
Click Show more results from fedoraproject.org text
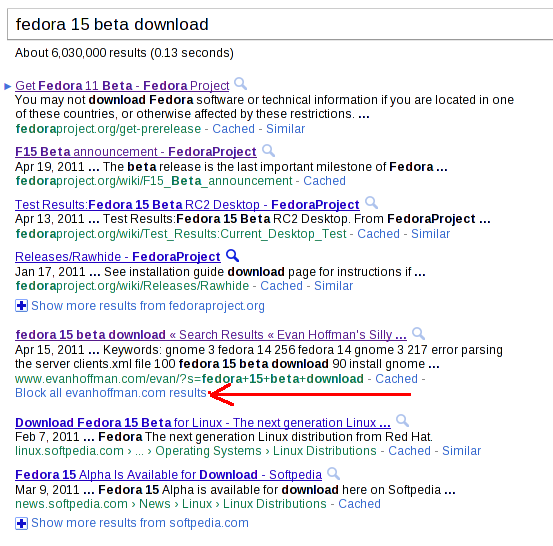tap(148, 306)
